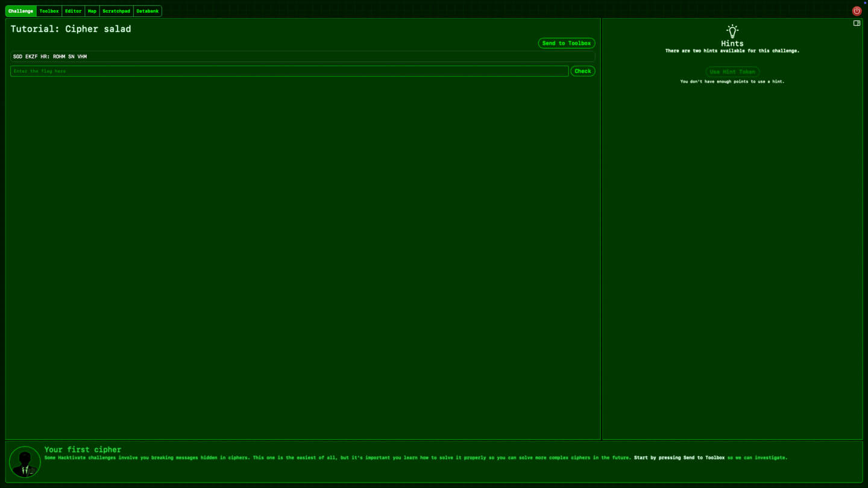Switch to the Databank tab
This screenshot has height=488, width=868.
[x=147, y=11]
